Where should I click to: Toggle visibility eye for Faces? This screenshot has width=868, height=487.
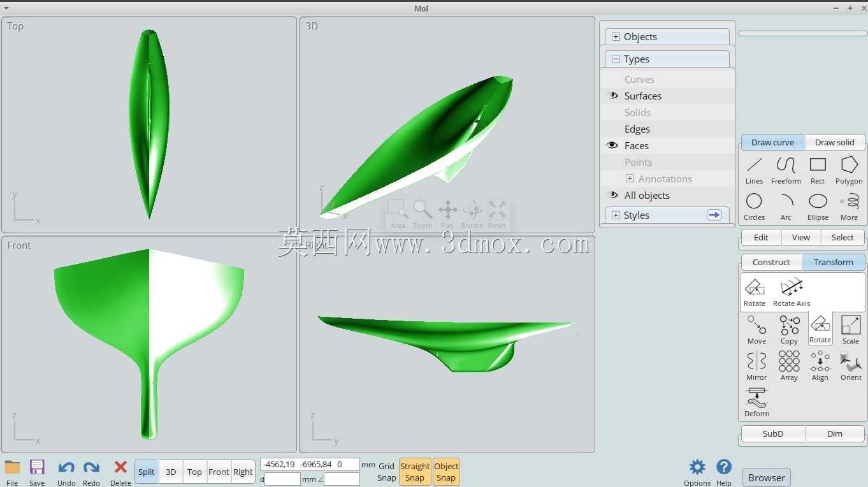click(612, 145)
